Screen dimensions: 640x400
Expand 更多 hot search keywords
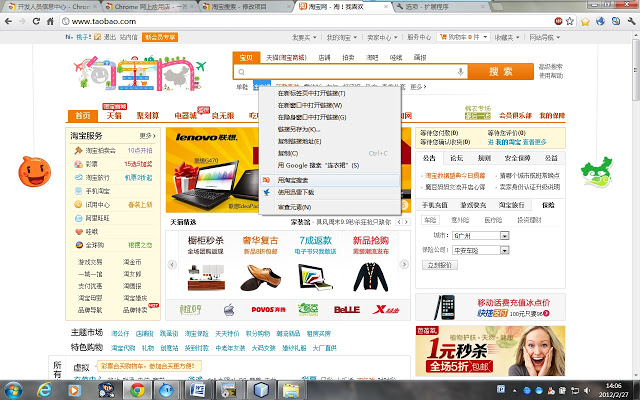click(418, 87)
